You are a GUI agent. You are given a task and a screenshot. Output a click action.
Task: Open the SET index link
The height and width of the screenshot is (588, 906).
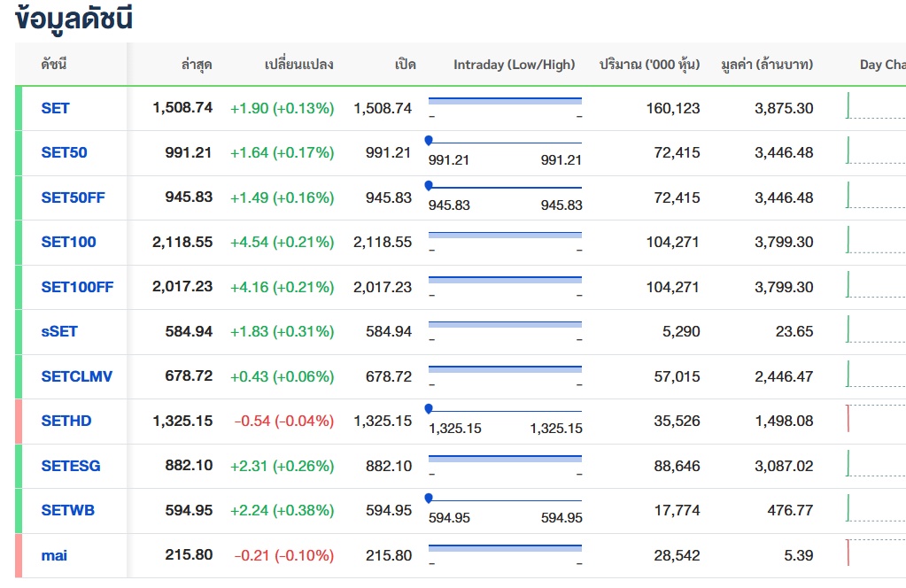coord(55,108)
